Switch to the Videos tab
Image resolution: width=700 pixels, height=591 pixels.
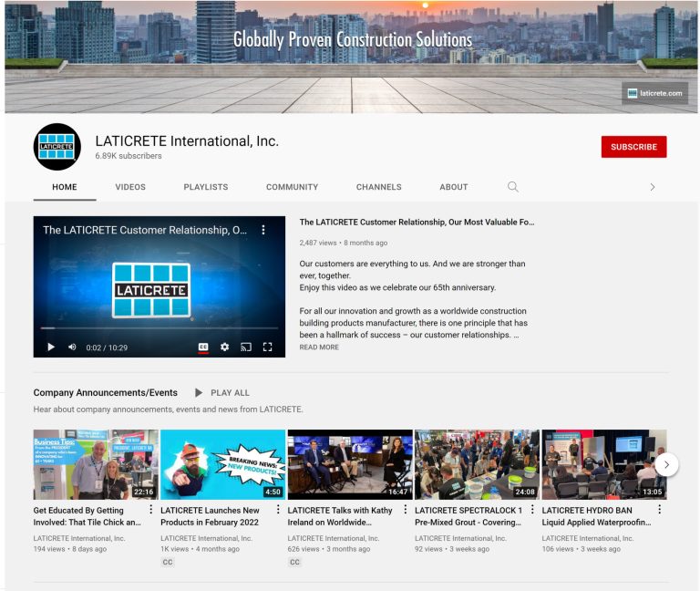pos(130,187)
